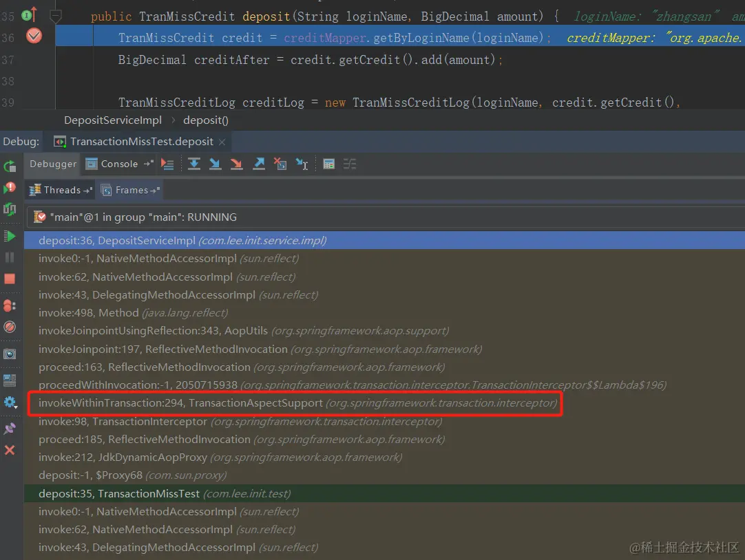Pause the running program
Screen dimensions: 745x560
pyautogui.click(x=10, y=257)
